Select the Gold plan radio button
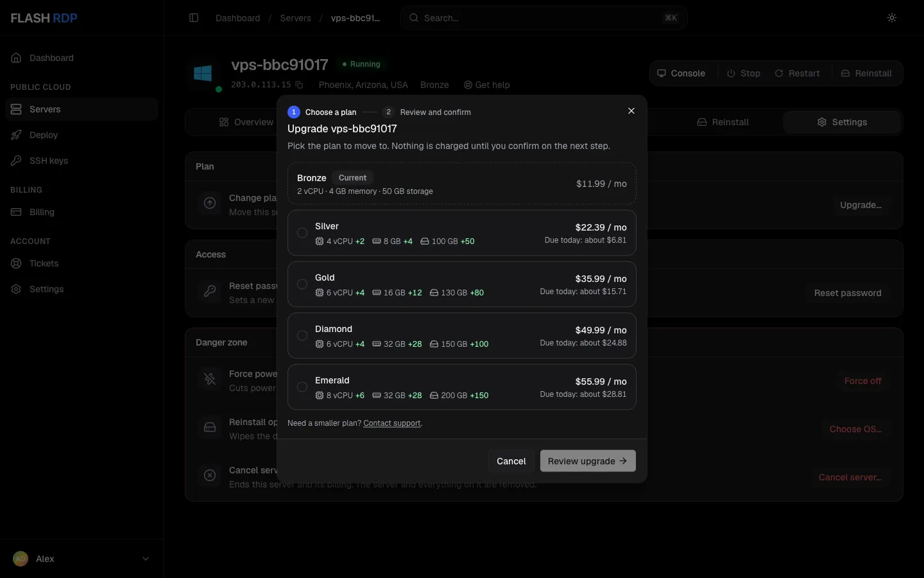924x578 pixels. pyautogui.click(x=302, y=285)
